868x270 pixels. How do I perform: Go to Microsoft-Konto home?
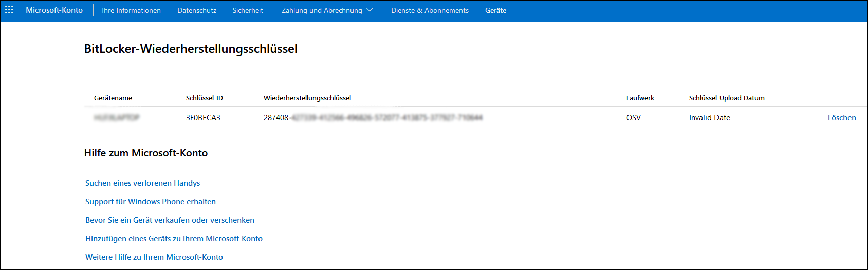(54, 10)
